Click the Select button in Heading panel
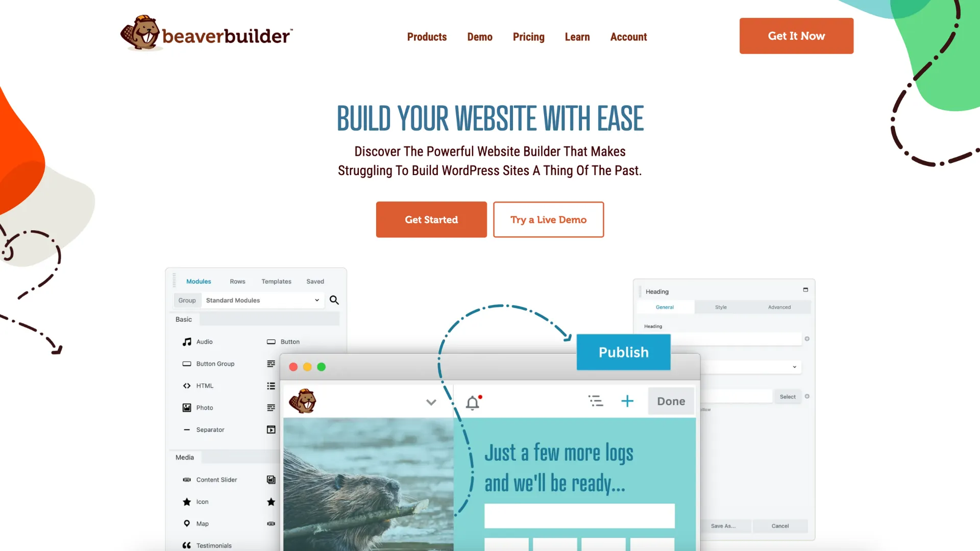The height and width of the screenshot is (551, 980). coord(788,396)
